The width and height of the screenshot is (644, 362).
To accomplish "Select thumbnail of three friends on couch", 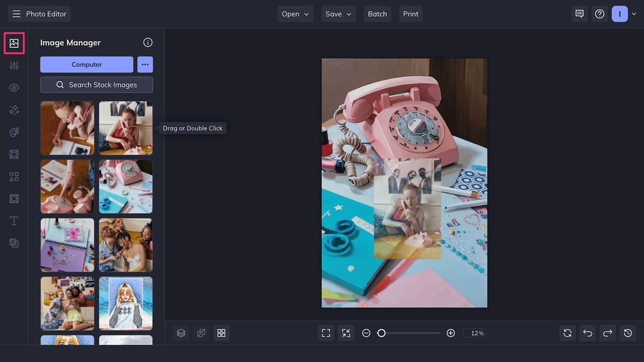I will (68, 303).
